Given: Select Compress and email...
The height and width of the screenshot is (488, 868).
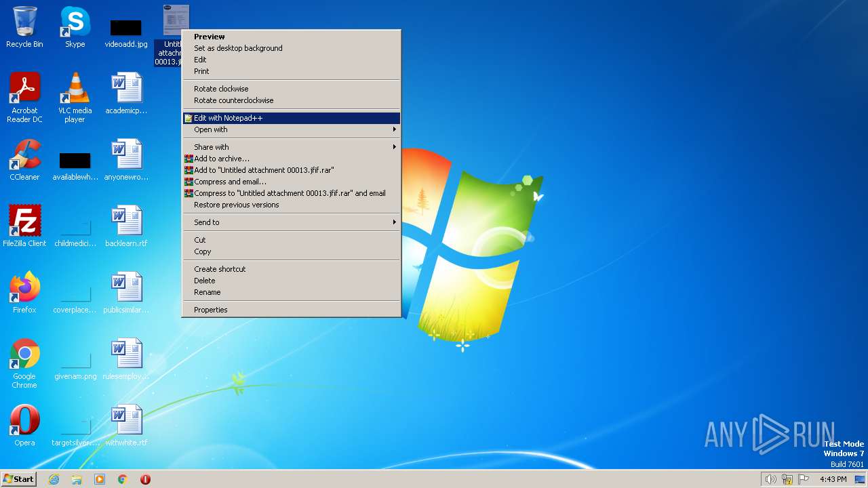Looking at the screenshot, I should click(x=292, y=182).
